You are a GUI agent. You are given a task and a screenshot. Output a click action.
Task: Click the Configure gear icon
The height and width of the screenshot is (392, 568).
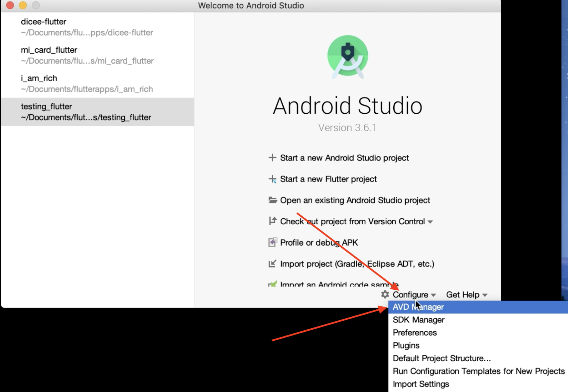(385, 295)
